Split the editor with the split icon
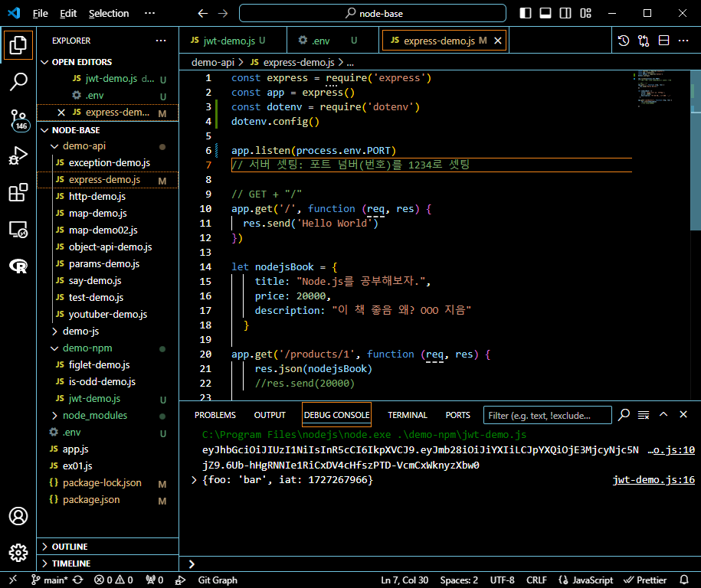701x588 pixels. (x=664, y=41)
